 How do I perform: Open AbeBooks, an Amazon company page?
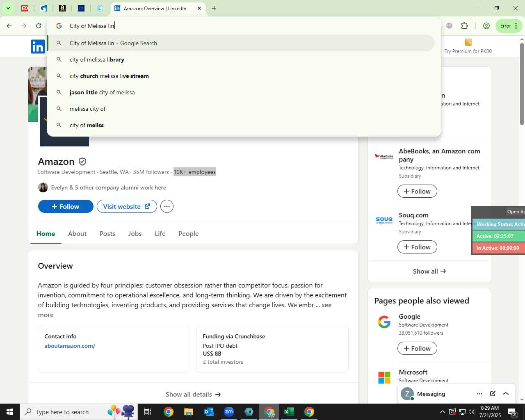pos(439,155)
